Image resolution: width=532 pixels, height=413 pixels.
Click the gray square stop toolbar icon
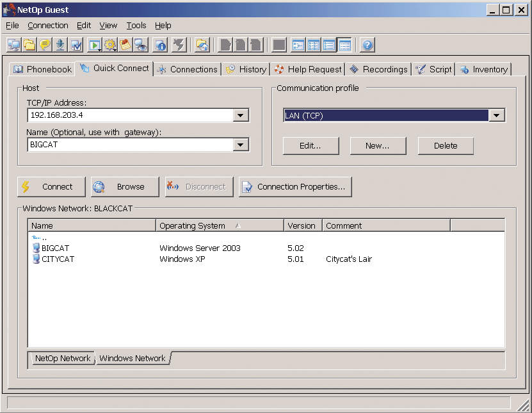click(279, 45)
